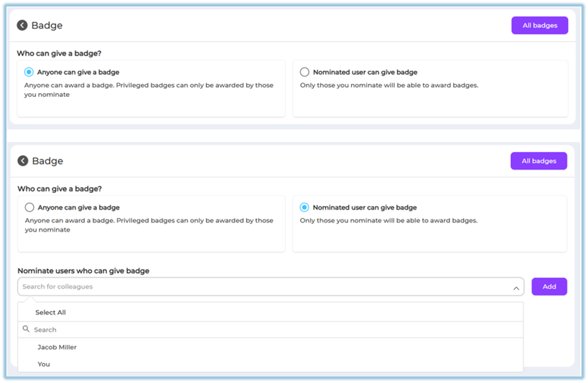Select lower "Nominated user can give badge" radio
588x383 pixels.
(304, 208)
